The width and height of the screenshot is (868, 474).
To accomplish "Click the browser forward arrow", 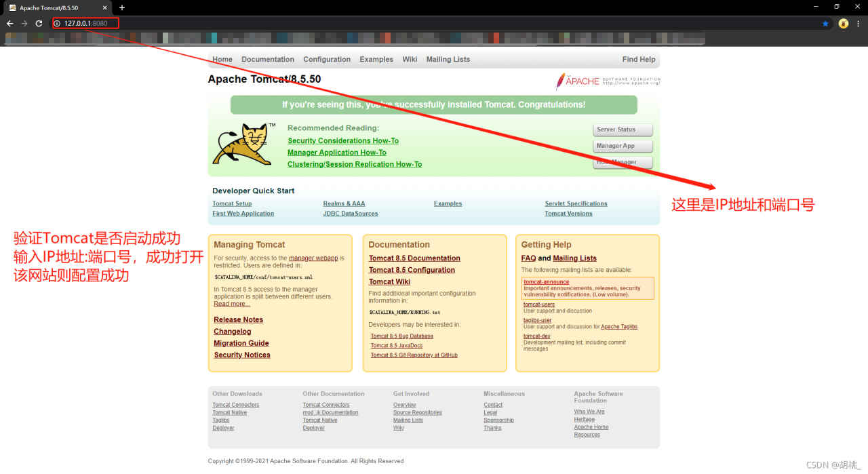I will (x=24, y=23).
